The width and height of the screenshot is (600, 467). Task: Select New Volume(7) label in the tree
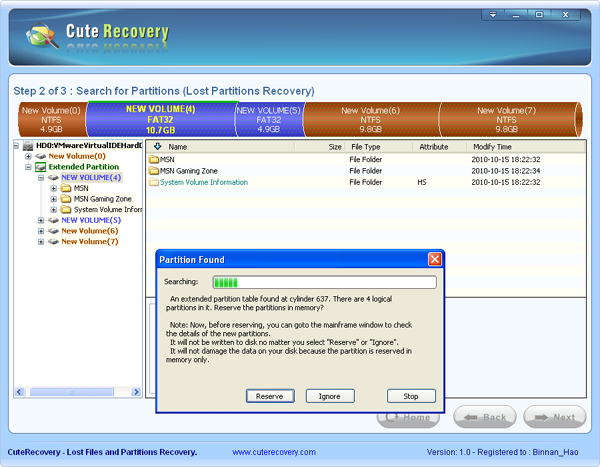[x=90, y=242]
